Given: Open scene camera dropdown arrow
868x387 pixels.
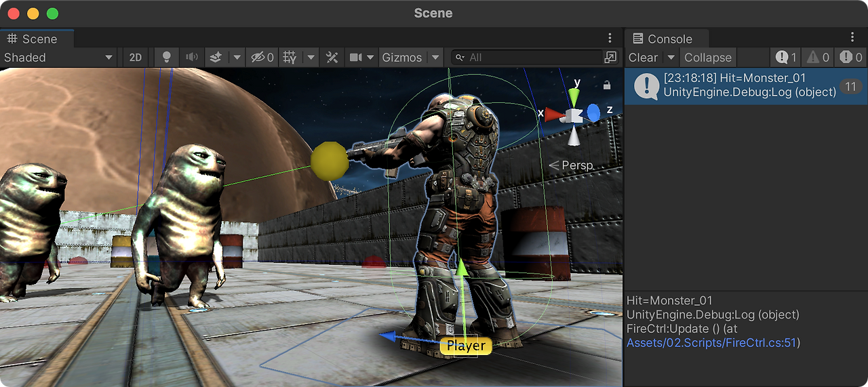Looking at the screenshot, I should (x=370, y=58).
